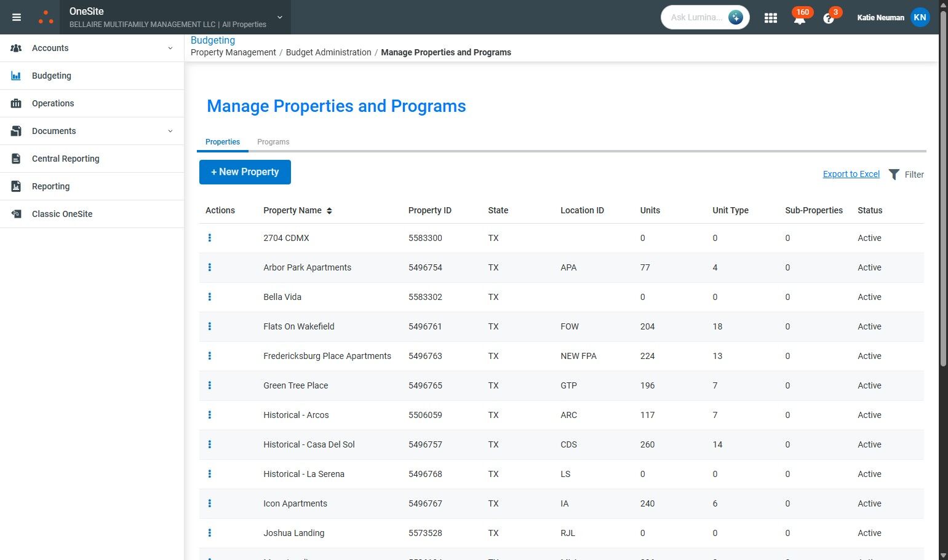Open actions menu for Green Tree Place

[210, 385]
